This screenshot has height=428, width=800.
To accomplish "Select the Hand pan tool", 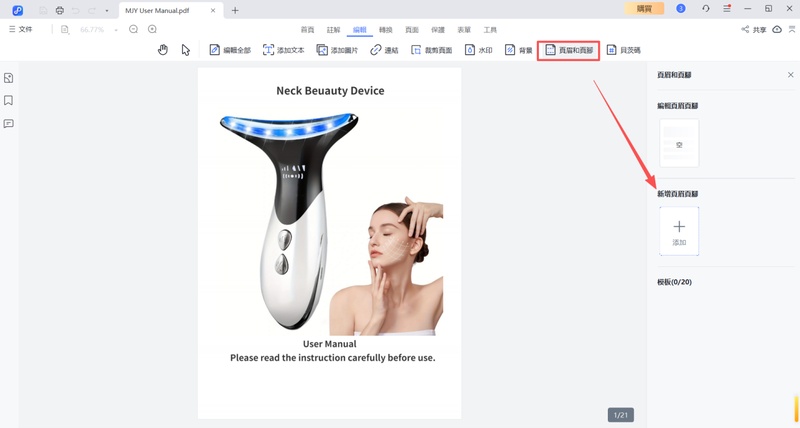I will click(163, 50).
